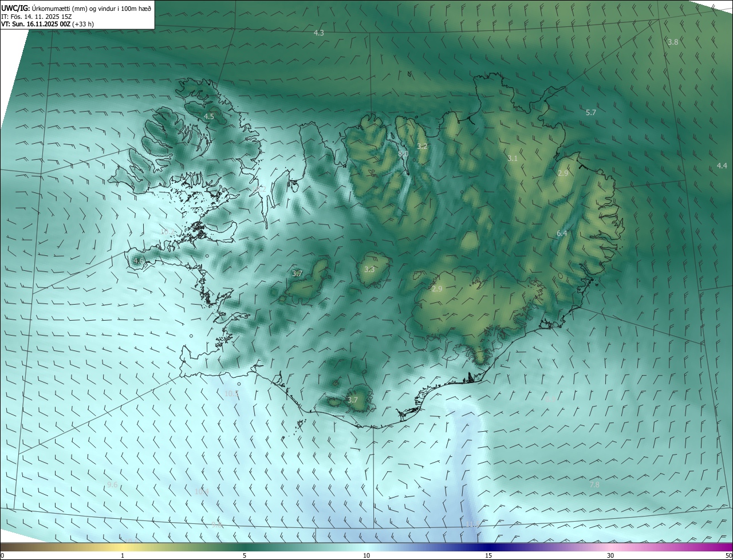Click the 2.9 value below the 5.7 label

point(563,173)
